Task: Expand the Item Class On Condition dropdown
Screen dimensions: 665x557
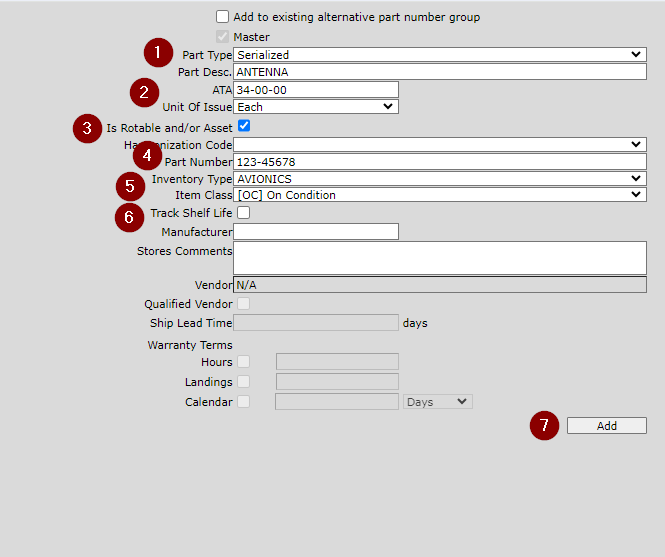Action: (x=440, y=195)
